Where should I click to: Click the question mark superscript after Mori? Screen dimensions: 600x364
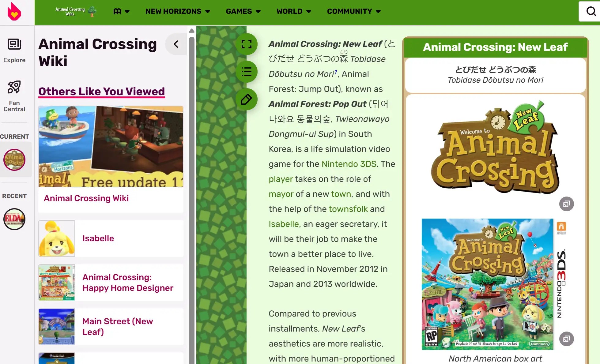coord(336,72)
